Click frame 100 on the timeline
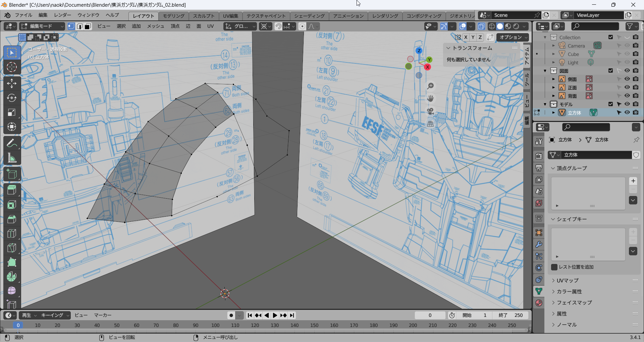 coord(215,325)
